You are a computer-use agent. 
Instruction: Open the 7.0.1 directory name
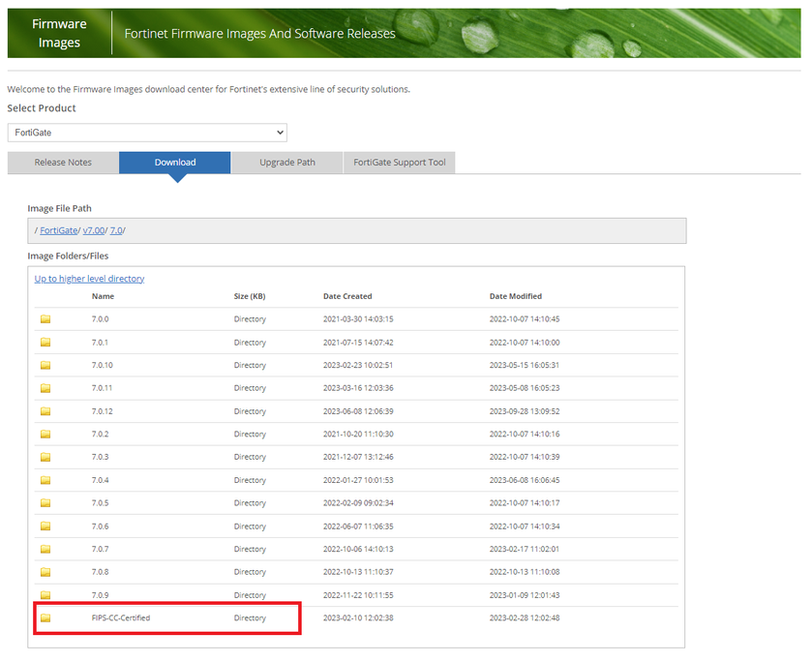coord(100,343)
